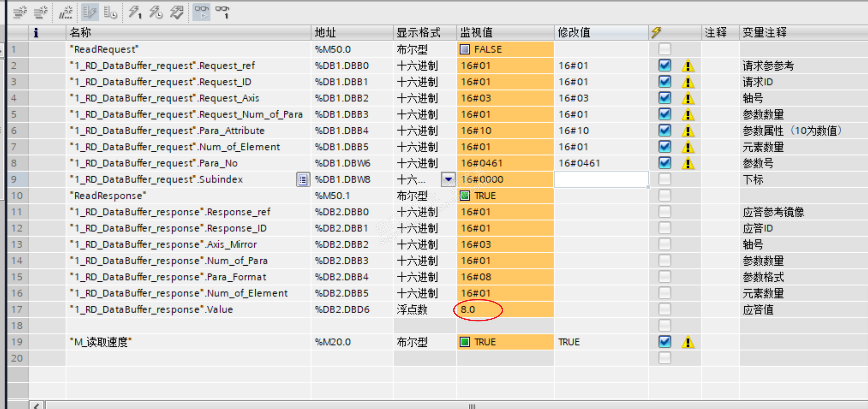This screenshot has width=868, height=409.
Task: Click the green TRUE indicator for ReadResponse
Action: click(x=465, y=196)
